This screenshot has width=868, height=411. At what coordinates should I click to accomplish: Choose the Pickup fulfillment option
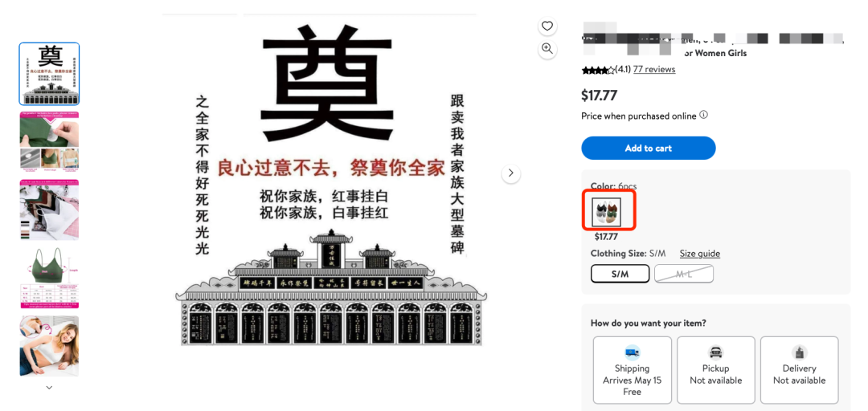pos(716,370)
